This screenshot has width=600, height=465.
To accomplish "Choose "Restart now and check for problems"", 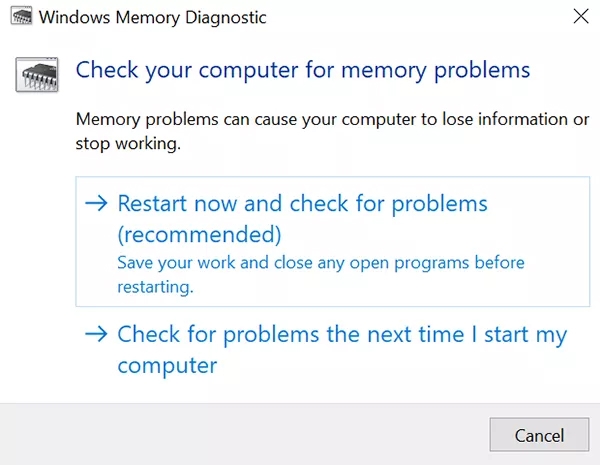I will point(302,204).
